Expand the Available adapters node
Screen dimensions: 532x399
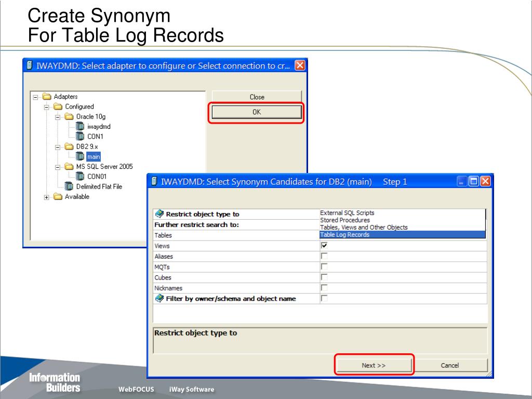coord(47,197)
